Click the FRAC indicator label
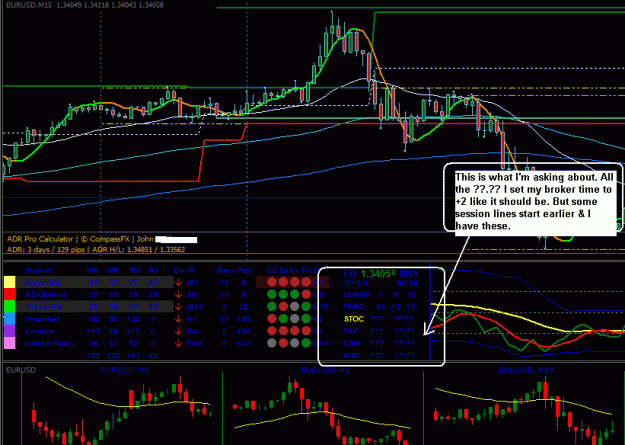 (x=354, y=307)
